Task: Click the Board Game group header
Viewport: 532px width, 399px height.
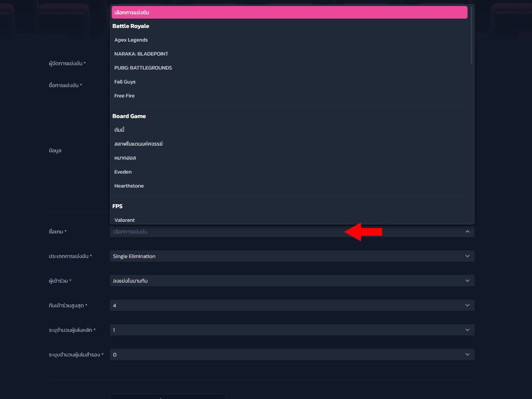Action: [x=129, y=116]
